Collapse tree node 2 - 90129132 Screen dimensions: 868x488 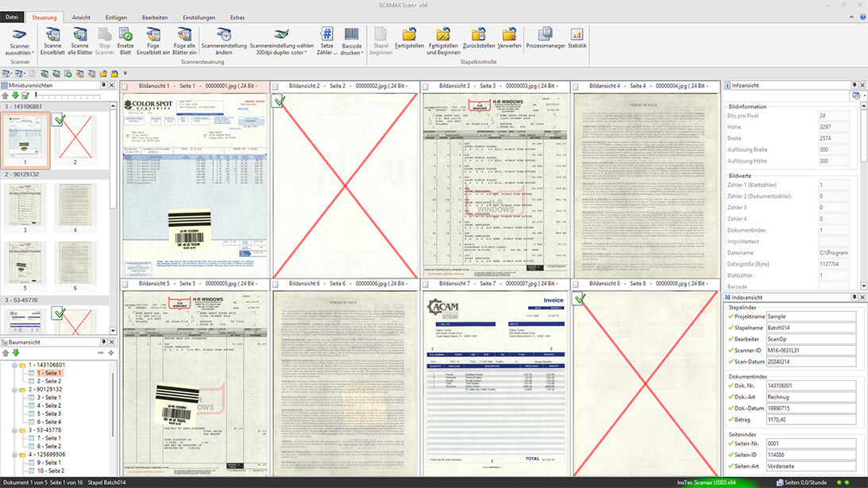point(15,390)
